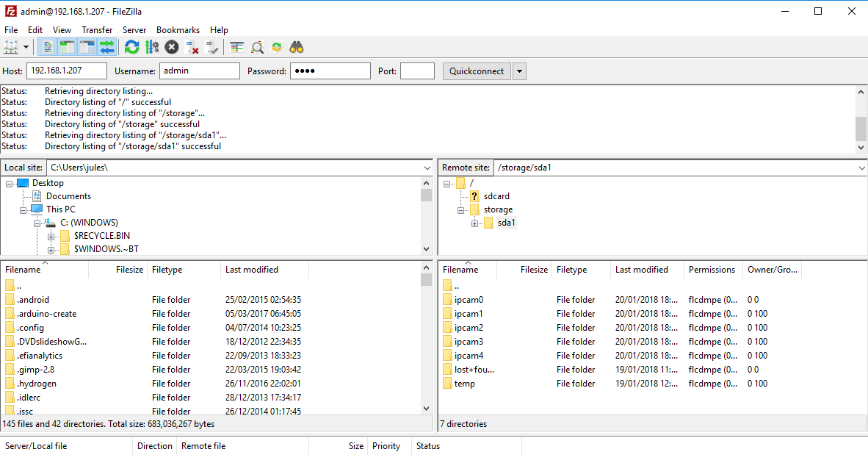The width and height of the screenshot is (868, 463).
Task: Open the Bookmarks menu
Action: click(178, 30)
